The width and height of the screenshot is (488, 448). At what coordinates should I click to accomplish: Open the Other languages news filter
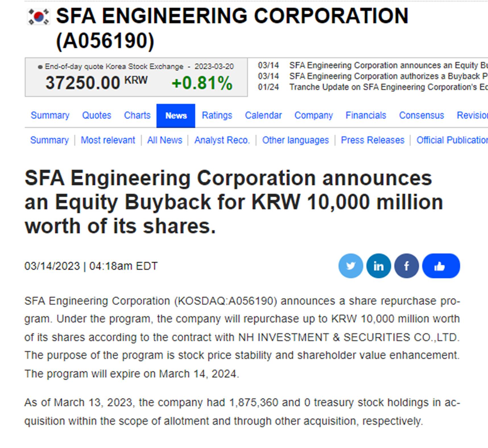pos(296,140)
